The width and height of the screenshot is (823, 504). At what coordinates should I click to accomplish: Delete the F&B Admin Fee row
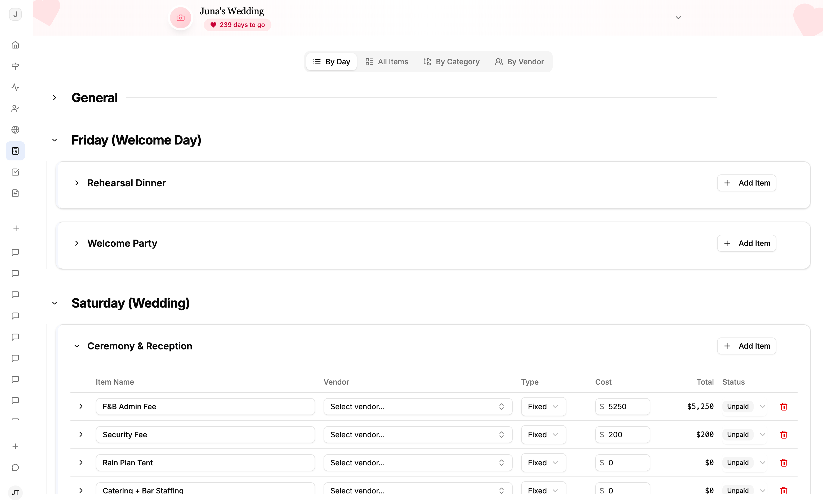(x=784, y=407)
